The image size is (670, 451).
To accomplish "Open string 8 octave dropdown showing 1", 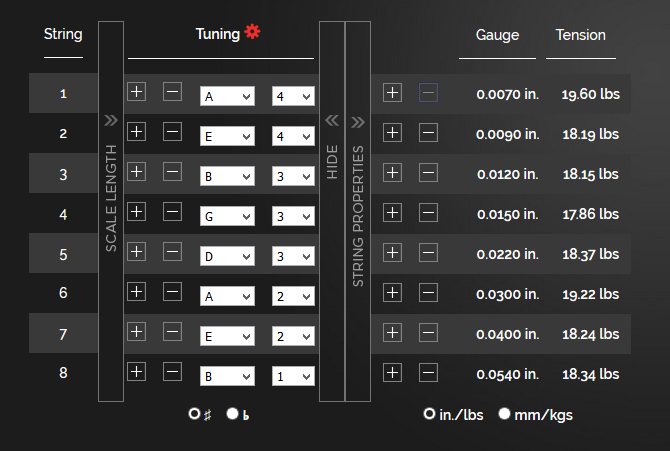I will pos(293,376).
